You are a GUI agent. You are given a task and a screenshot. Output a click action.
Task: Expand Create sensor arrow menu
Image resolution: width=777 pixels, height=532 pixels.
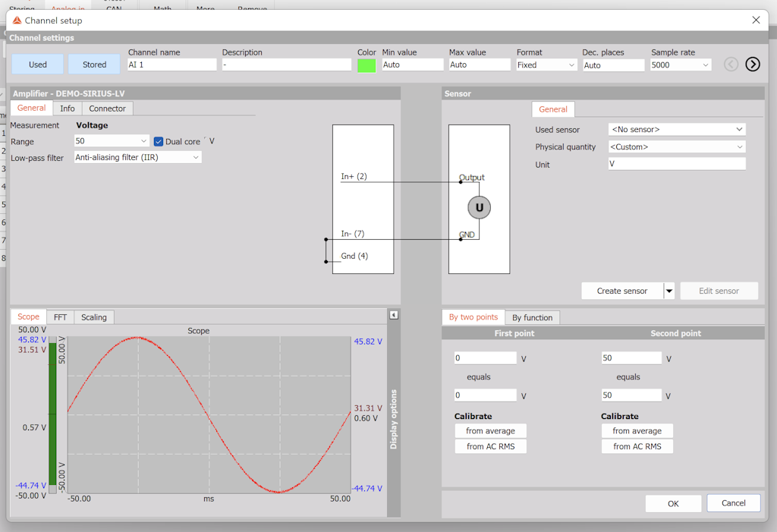[669, 291]
